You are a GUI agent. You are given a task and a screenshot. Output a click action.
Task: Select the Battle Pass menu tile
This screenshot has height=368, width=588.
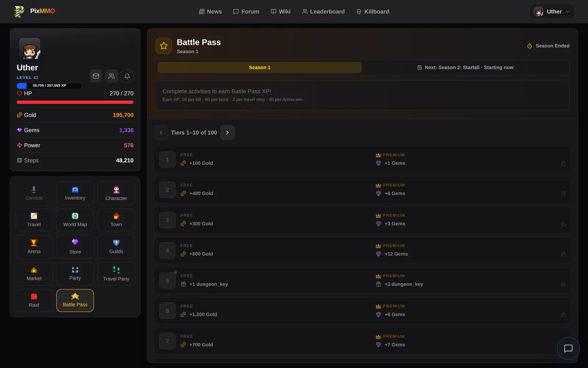click(75, 300)
